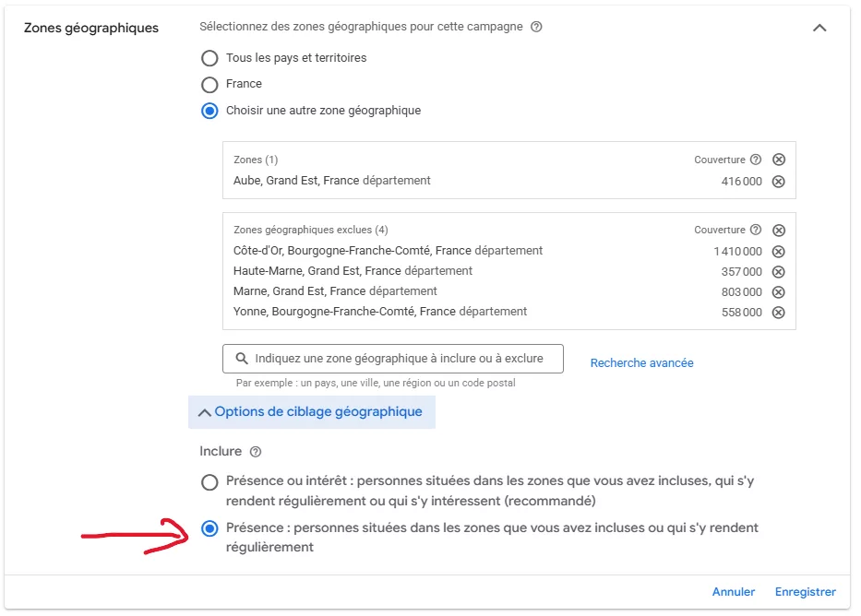Clear all included zones via group remove icon
861x616 pixels.
[x=778, y=159]
